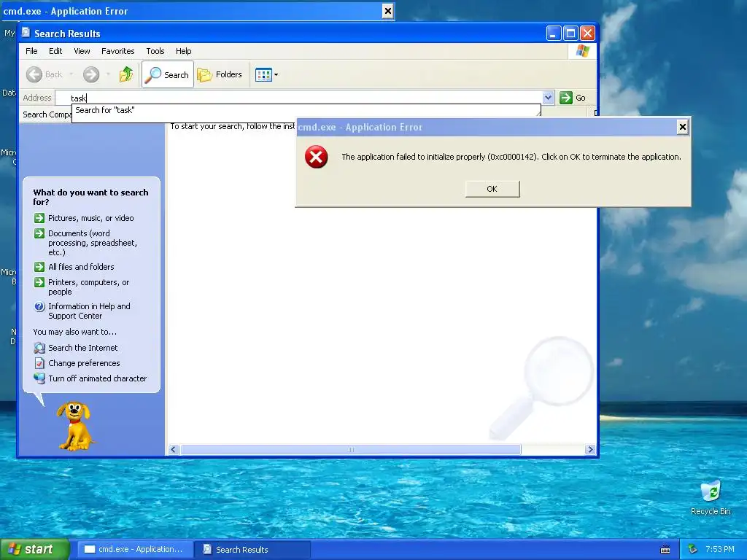Expand the Forward history dropdown arrow
Viewport: 747px width, 560px height.
click(108, 74)
